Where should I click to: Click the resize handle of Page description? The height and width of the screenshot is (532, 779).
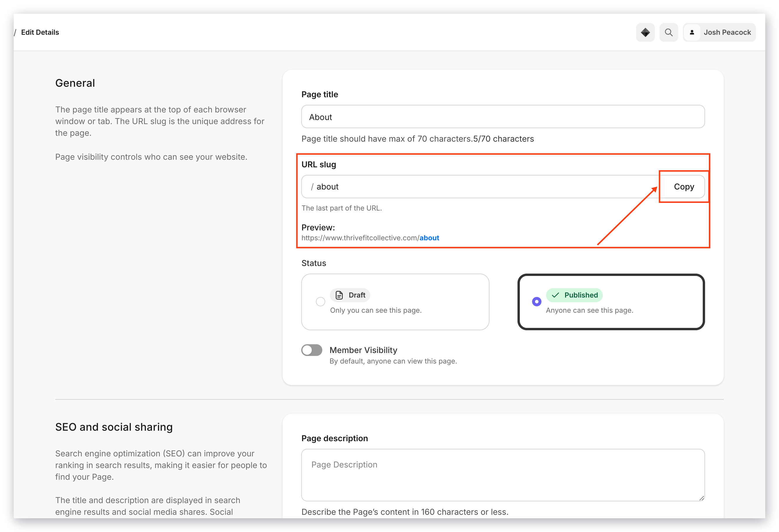tap(701, 498)
